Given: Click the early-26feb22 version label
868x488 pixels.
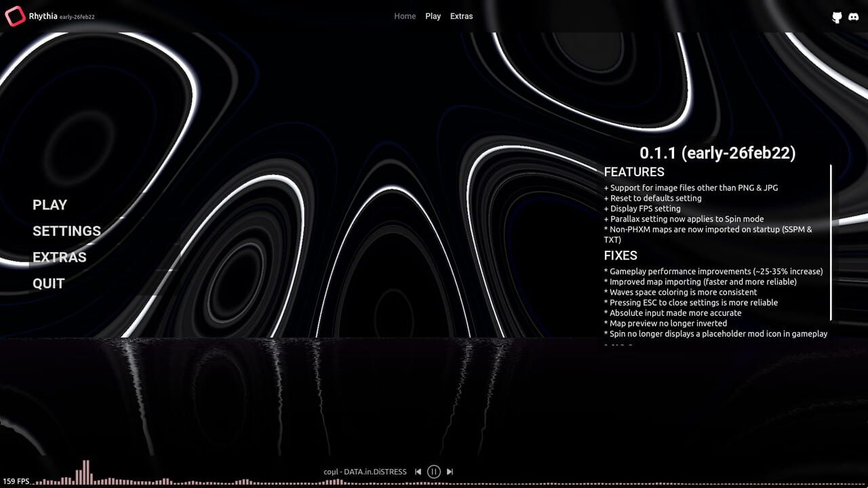Looking at the screenshot, I should [77, 17].
